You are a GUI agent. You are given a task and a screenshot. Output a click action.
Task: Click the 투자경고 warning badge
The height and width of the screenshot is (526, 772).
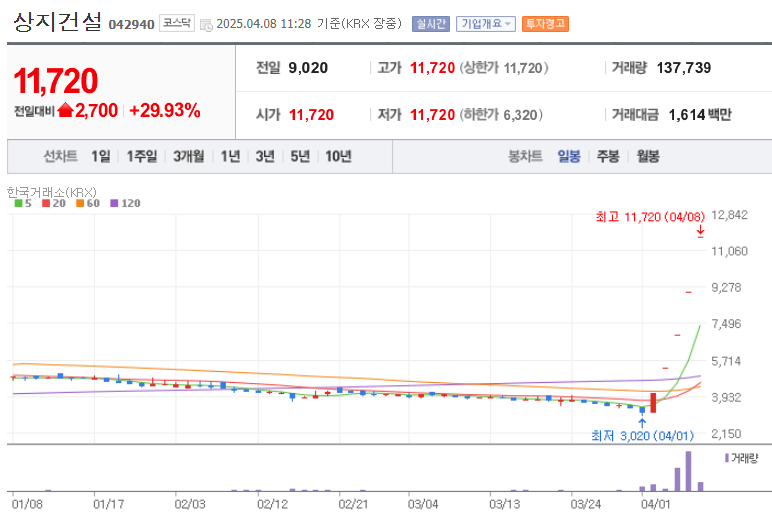(x=545, y=24)
